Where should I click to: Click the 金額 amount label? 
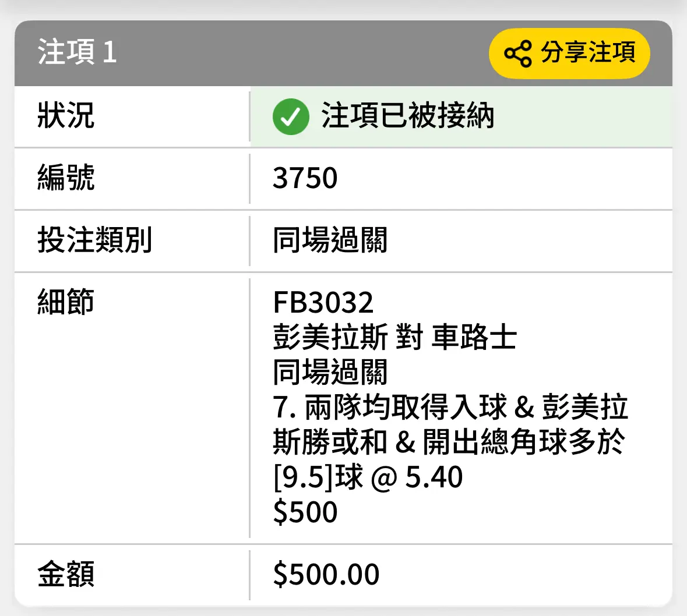click(x=66, y=574)
